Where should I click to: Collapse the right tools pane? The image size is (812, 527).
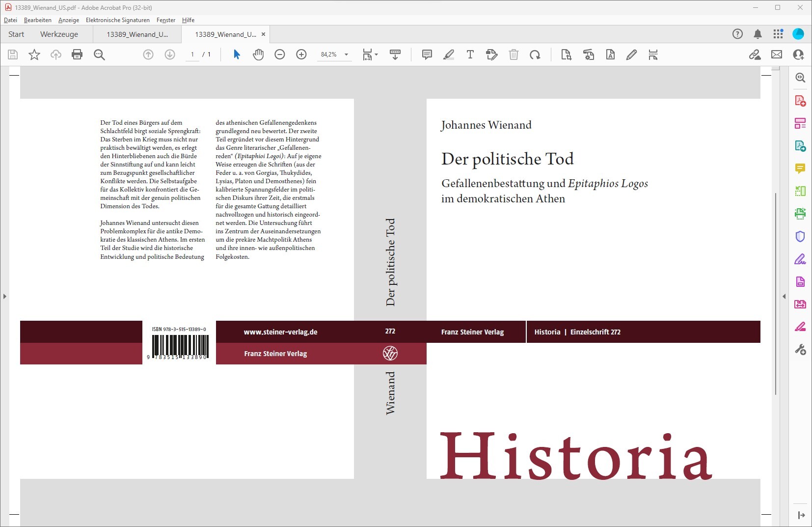click(784, 296)
